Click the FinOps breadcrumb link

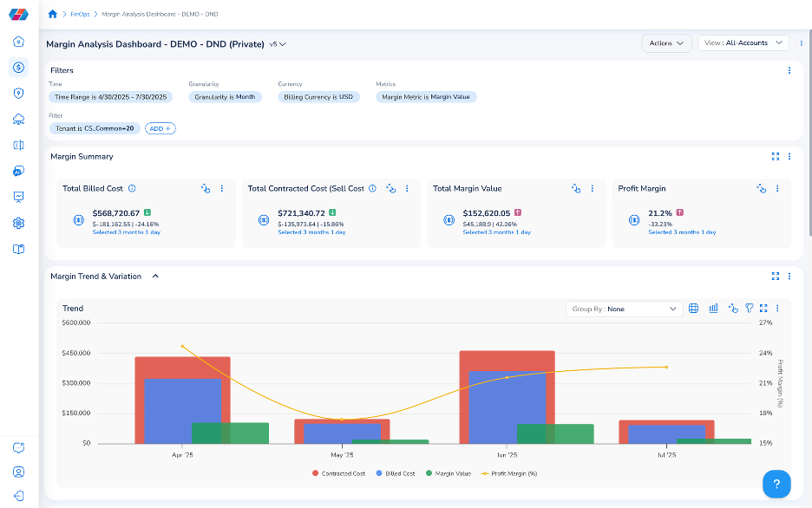(80, 14)
